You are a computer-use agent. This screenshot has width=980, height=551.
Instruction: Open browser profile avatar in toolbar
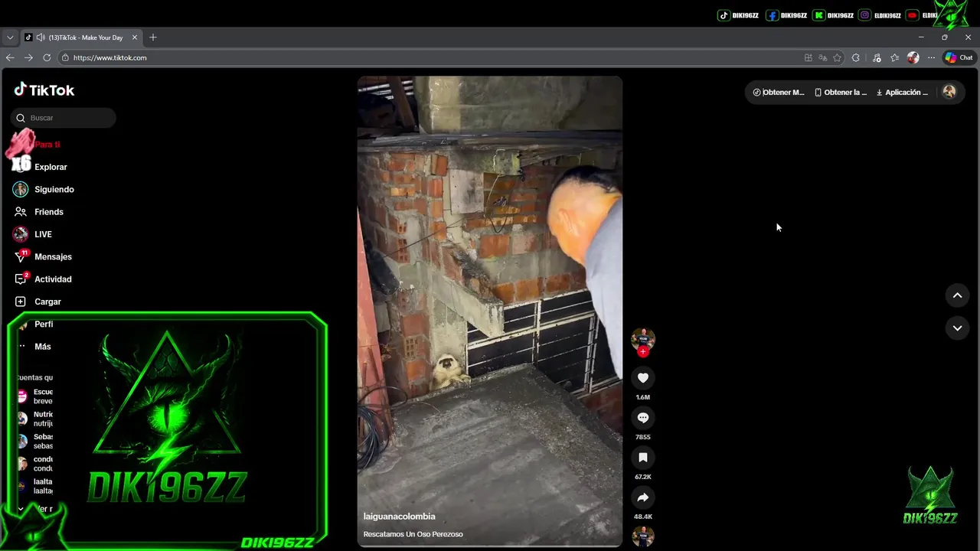pyautogui.click(x=913, y=57)
